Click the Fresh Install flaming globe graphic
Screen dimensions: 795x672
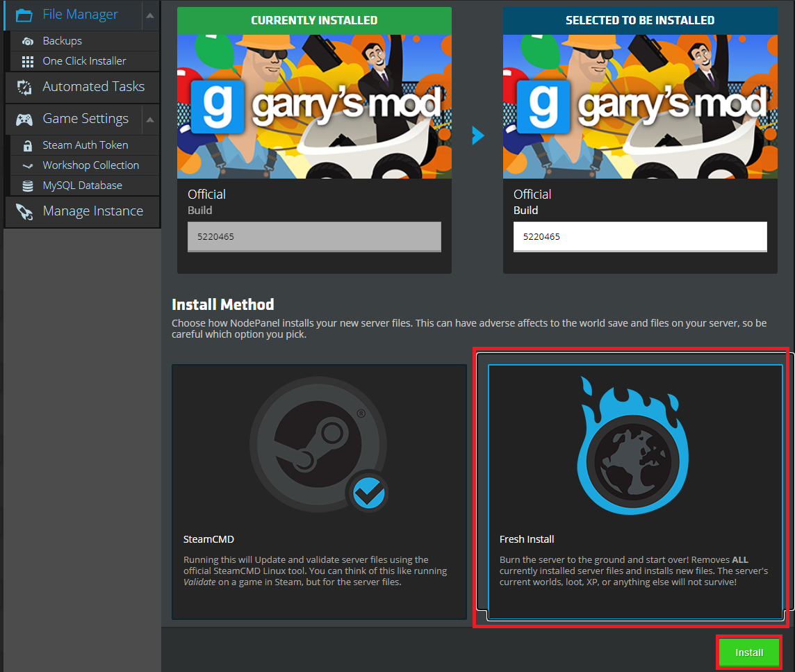pos(632,445)
